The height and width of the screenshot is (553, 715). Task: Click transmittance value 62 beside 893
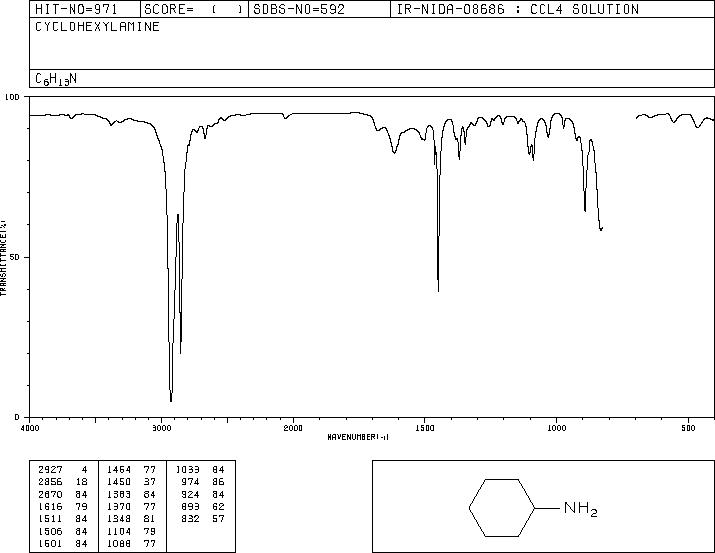(218, 506)
